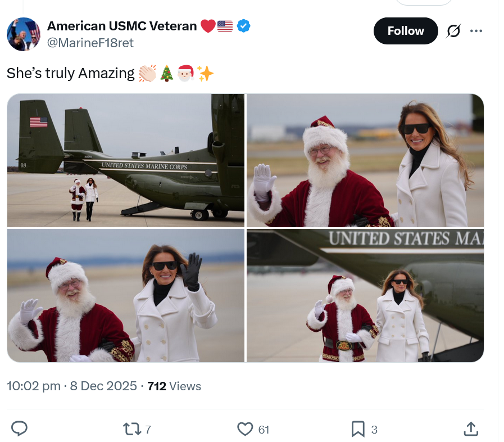Open bottom-left photo with black glove wave
Image resolution: width=504 pixels, height=442 pixels.
tap(126, 295)
